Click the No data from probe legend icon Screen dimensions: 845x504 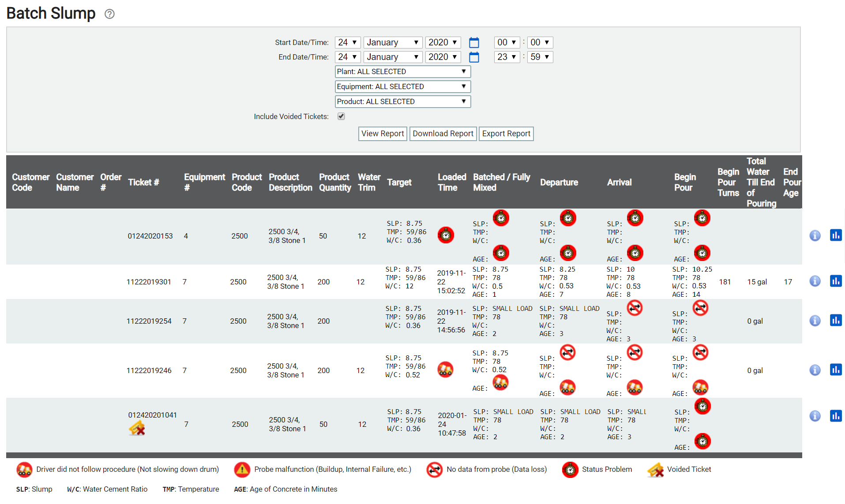pyautogui.click(x=434, y=470)
